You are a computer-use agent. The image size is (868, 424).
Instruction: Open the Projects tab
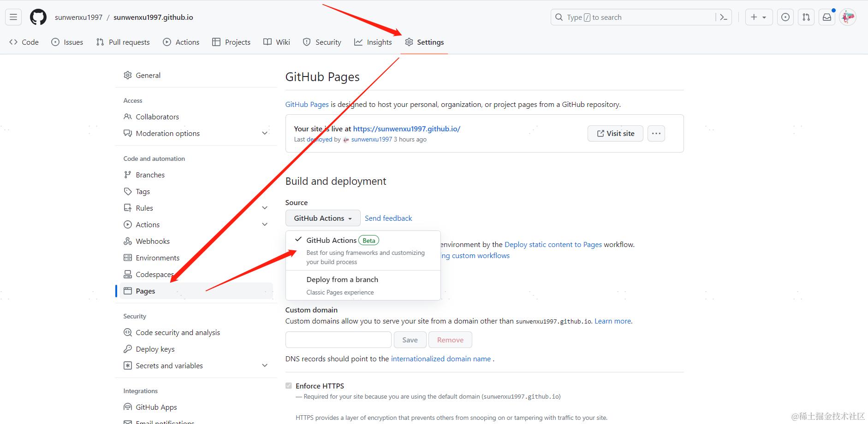(232, 42)
